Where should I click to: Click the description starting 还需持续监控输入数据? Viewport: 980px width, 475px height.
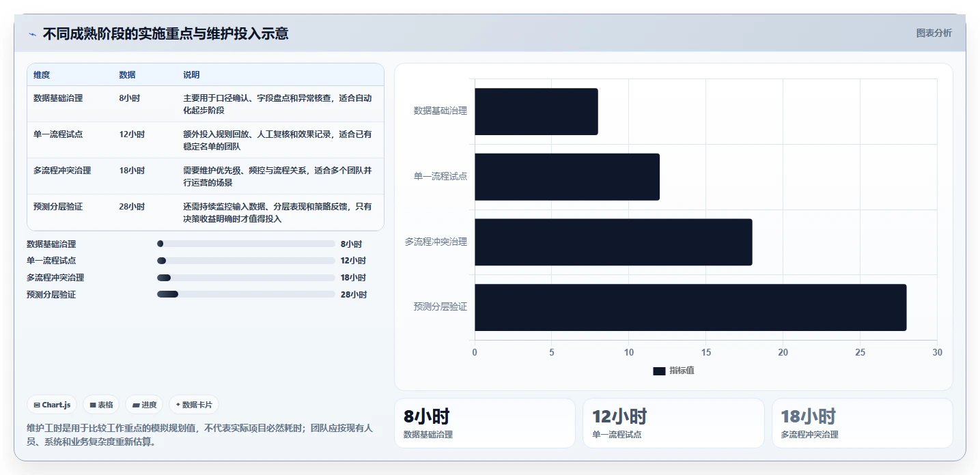(x=278, y=212)
